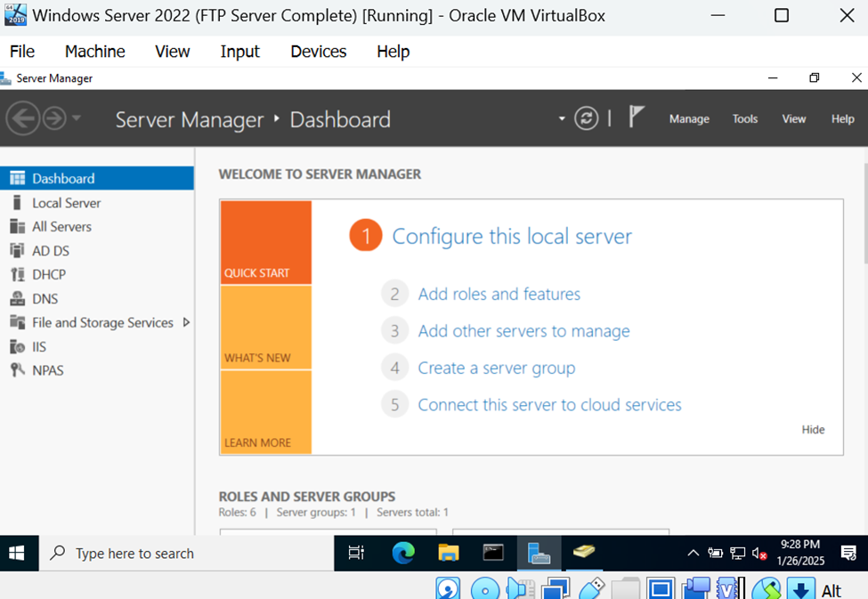868x599 pixels.
Task: Click the Type here to search box
Action: tap(187, 553)
